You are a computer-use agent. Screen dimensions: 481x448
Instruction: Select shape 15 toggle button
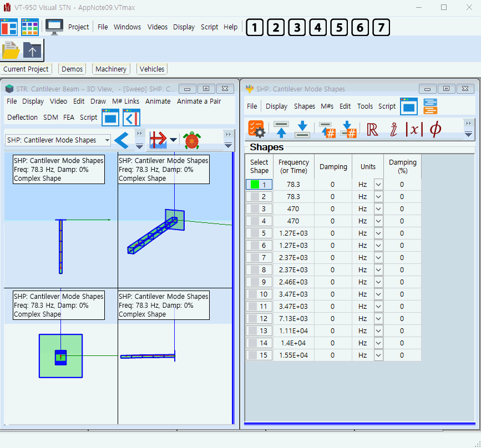259,355
